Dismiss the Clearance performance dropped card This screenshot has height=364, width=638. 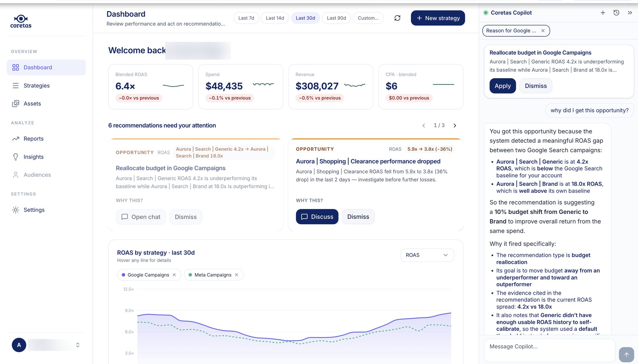click(358, 217)
